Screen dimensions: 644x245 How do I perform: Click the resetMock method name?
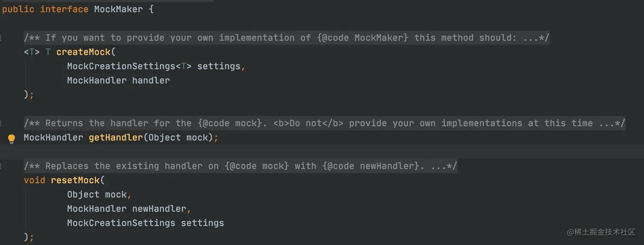click(x=75, y=180)
